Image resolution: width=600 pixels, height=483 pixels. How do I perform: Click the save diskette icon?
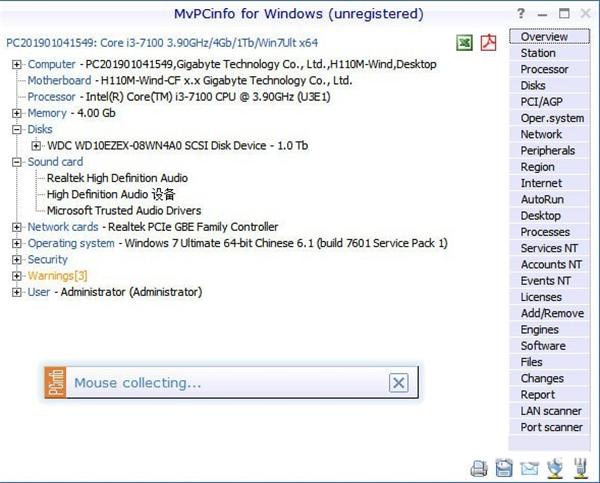tap(504, 468)
